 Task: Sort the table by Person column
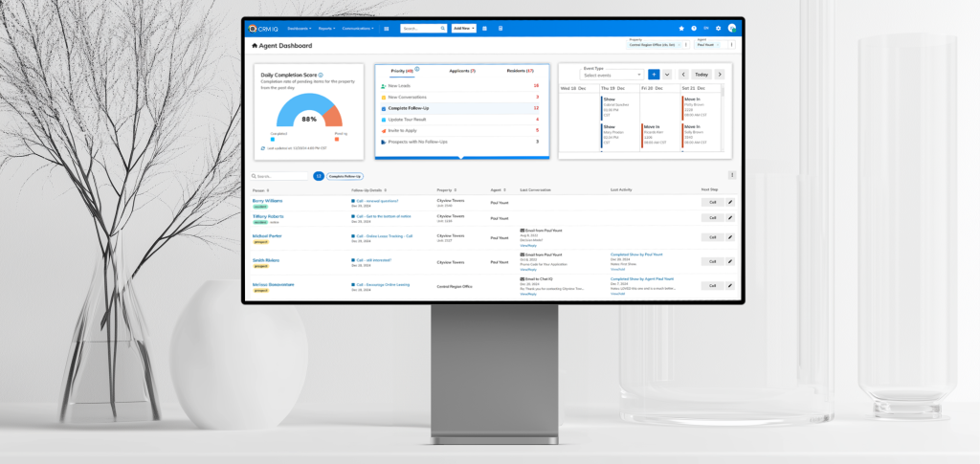[x=260, y=190]
